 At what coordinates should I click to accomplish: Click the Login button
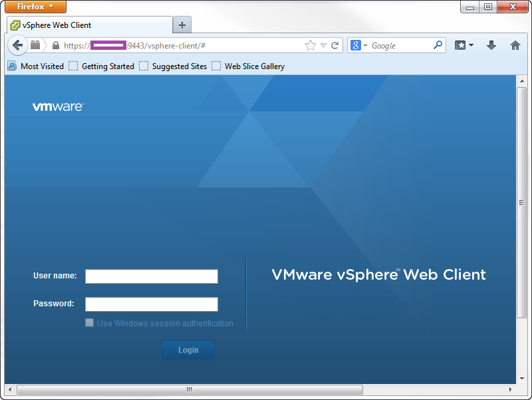coord(188,350)
